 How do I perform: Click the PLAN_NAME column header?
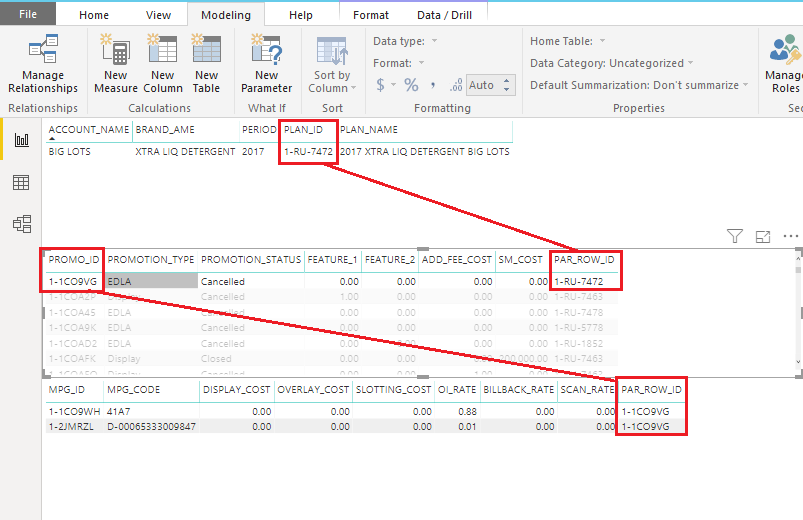369,130
